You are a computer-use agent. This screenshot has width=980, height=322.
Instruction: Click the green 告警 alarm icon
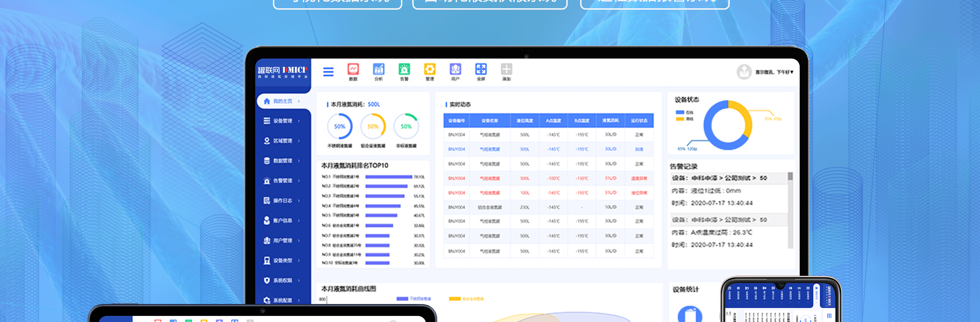point(404,69)
